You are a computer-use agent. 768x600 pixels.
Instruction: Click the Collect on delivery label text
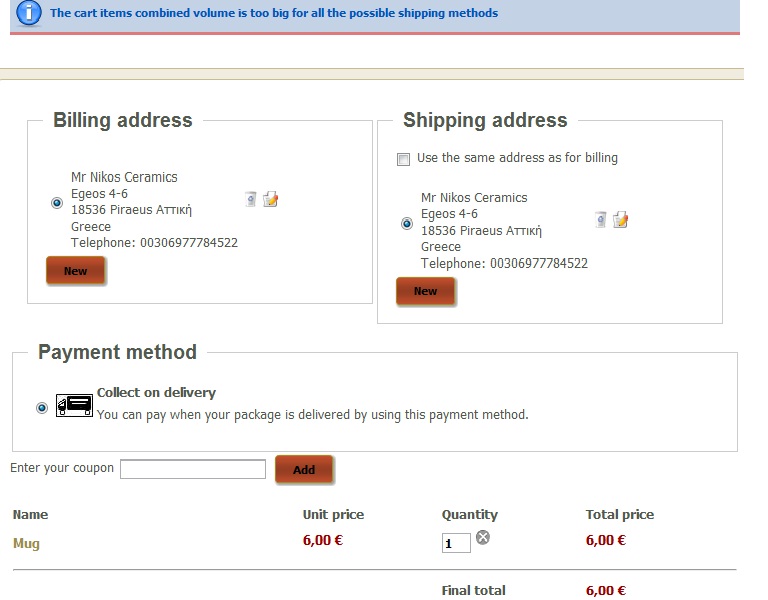tap(156, 392)
